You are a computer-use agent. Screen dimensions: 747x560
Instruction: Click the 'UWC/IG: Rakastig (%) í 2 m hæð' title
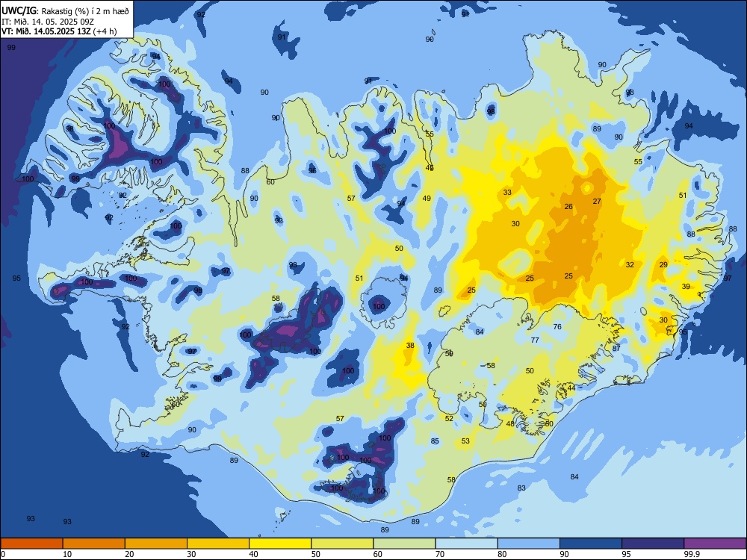pos(65,10)
